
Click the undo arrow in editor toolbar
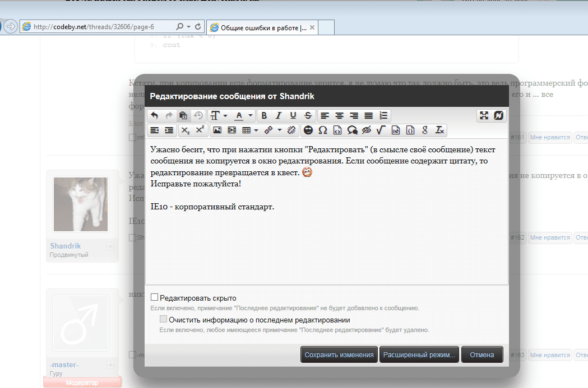click(155, 115)
